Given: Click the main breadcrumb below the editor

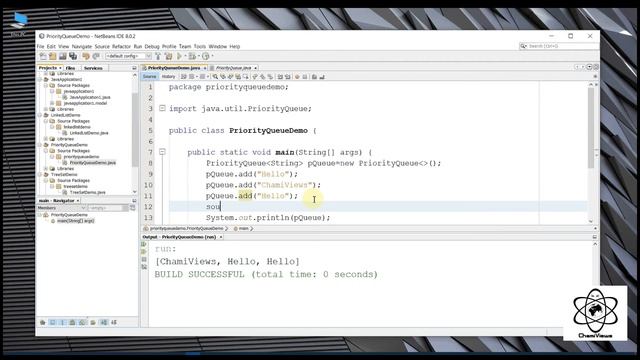Looking at the screenshot, I should click(x=243, y=229).
